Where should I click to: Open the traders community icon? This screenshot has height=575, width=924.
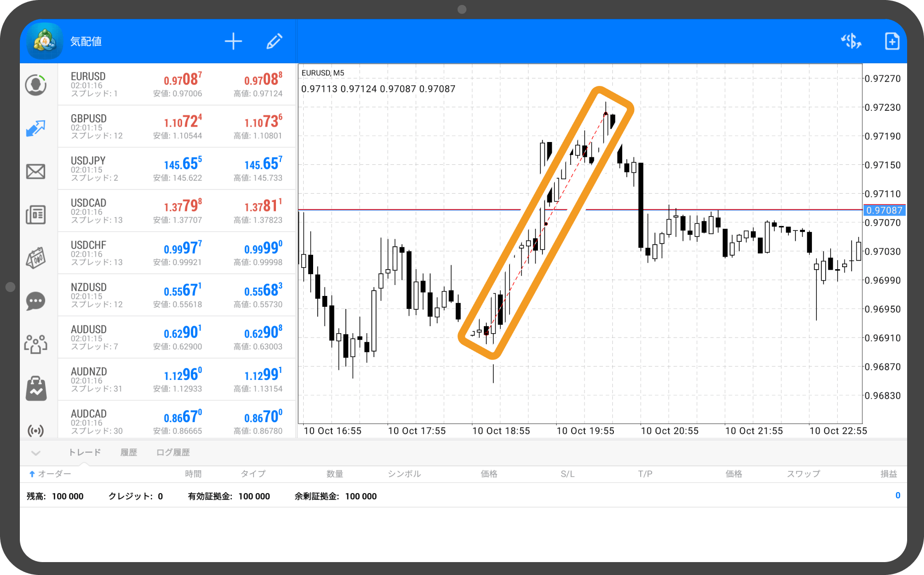(36, 344)
